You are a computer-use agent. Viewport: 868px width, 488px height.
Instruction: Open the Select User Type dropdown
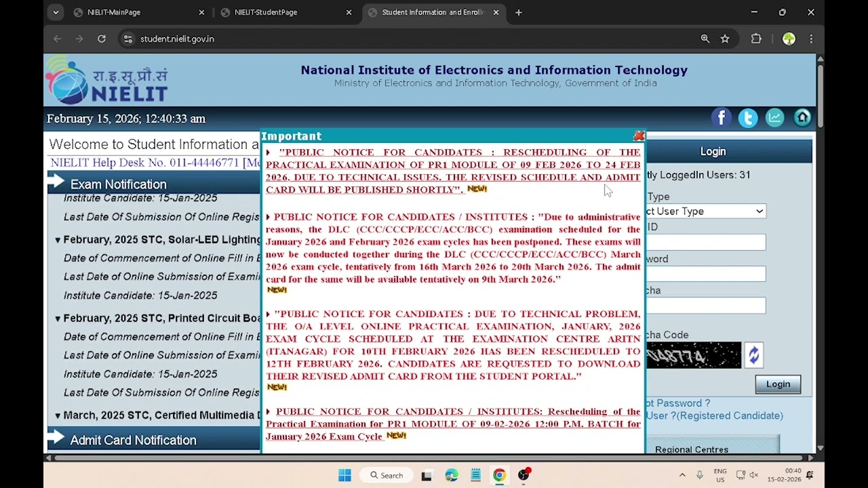point(705,211)
